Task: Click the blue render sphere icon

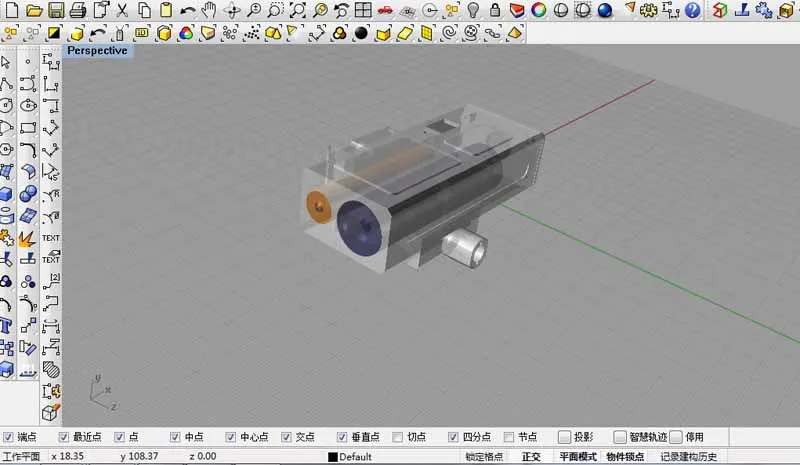Action: click(605, 10)
